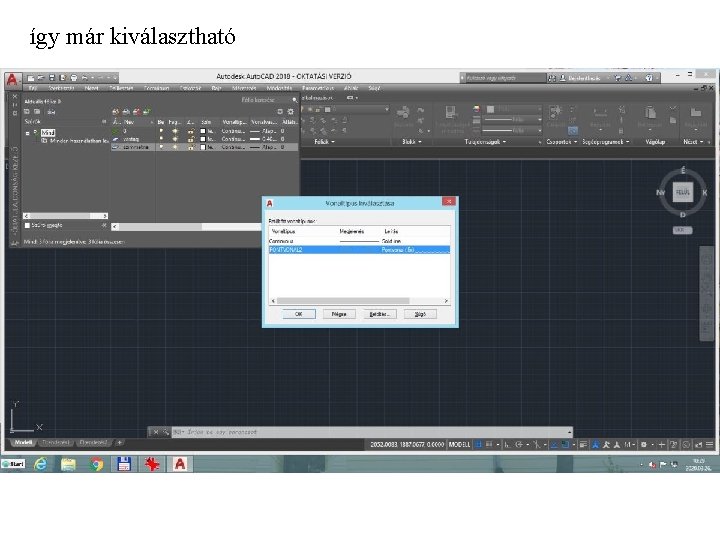This screenshot has width=720, height=540.
Task: Toggle the On bulb for layer vastag
Action: pyautogui.click(x=161, y=139)
